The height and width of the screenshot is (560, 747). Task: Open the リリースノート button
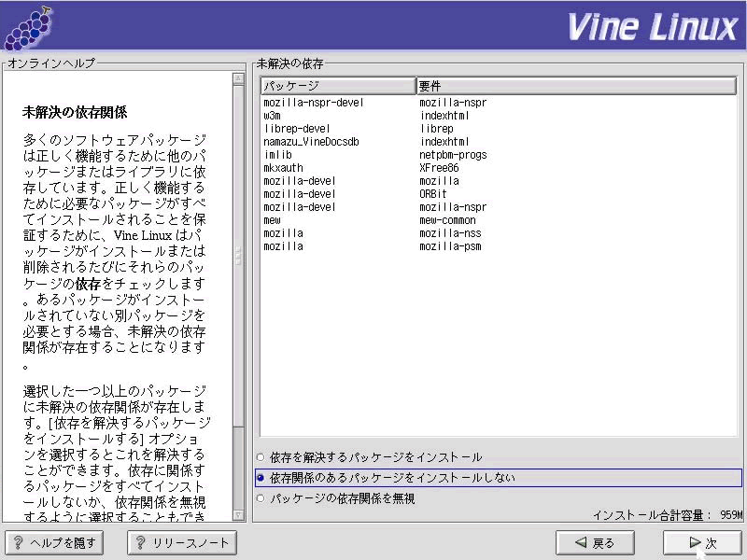coord(182,543)
